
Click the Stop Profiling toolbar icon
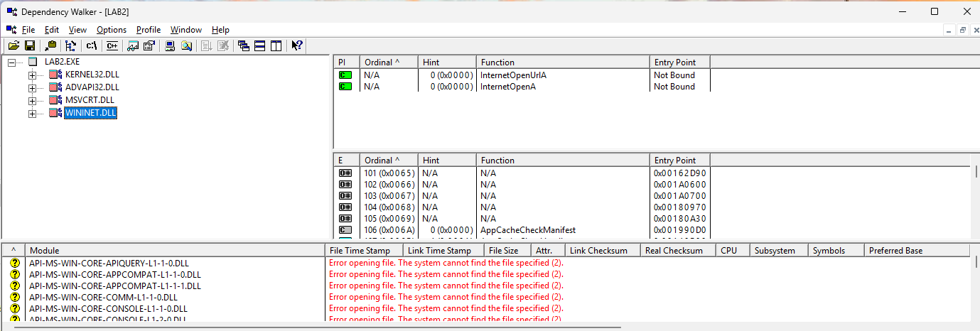[223, 45]
